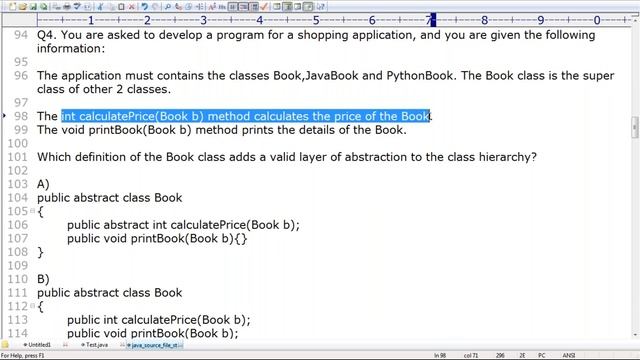Click the line starting 'The void printBook(Book b) method'
This screenshot has width=640, height=360.
(x=222, y=130)
